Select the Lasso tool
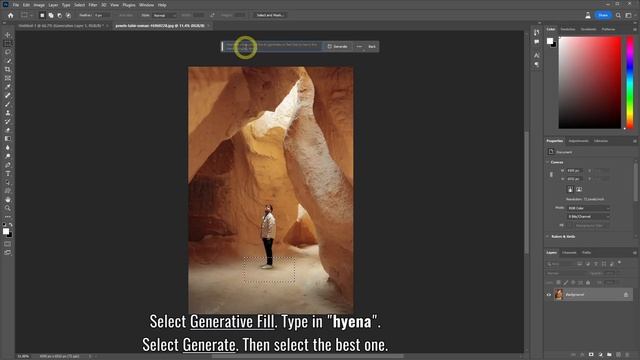The width and height of the screenshot is (640, 360). coord(8,52)
